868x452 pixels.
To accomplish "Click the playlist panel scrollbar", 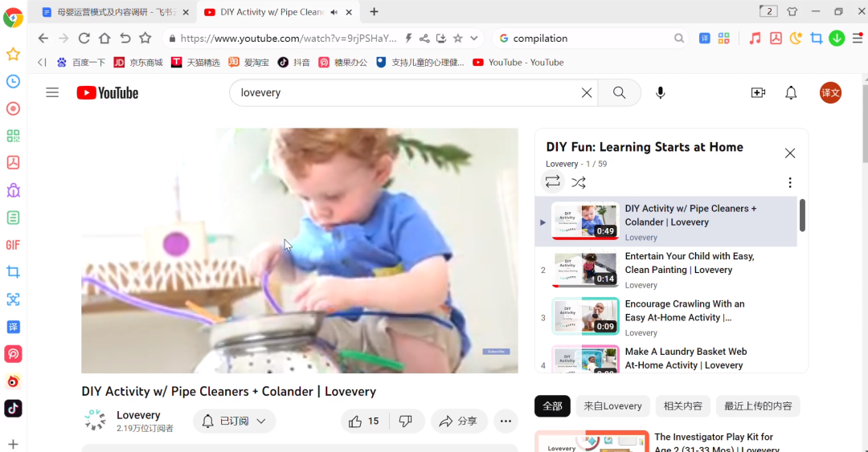I will [x=802, y=215].
